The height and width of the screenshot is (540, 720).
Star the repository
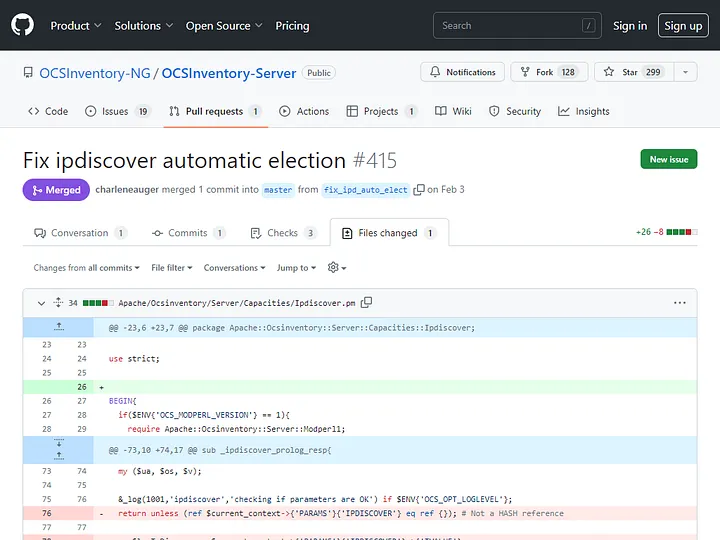(634, 72)
